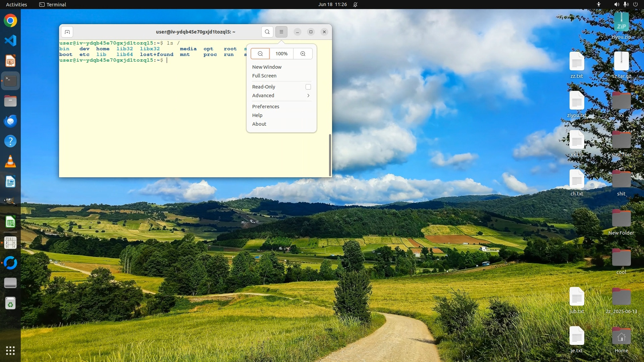Reset zoom using the 100% button
This screenshot has width=644, height=362.
pos(281,54)
